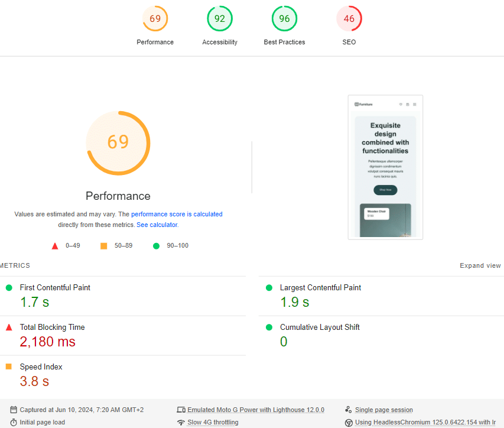Click the session icon before Single page session
This screenshot has height=428, width=504.
(x=349, y=409)
